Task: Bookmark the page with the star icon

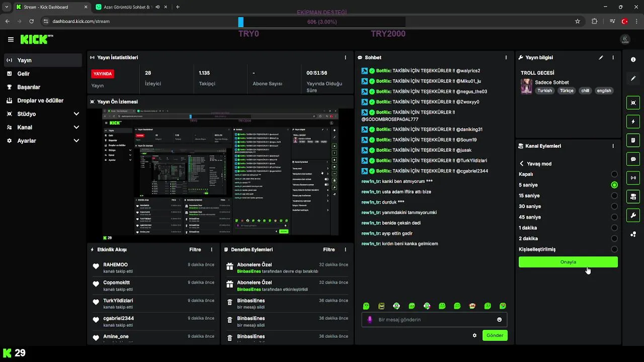Action: tap(578, 21)
